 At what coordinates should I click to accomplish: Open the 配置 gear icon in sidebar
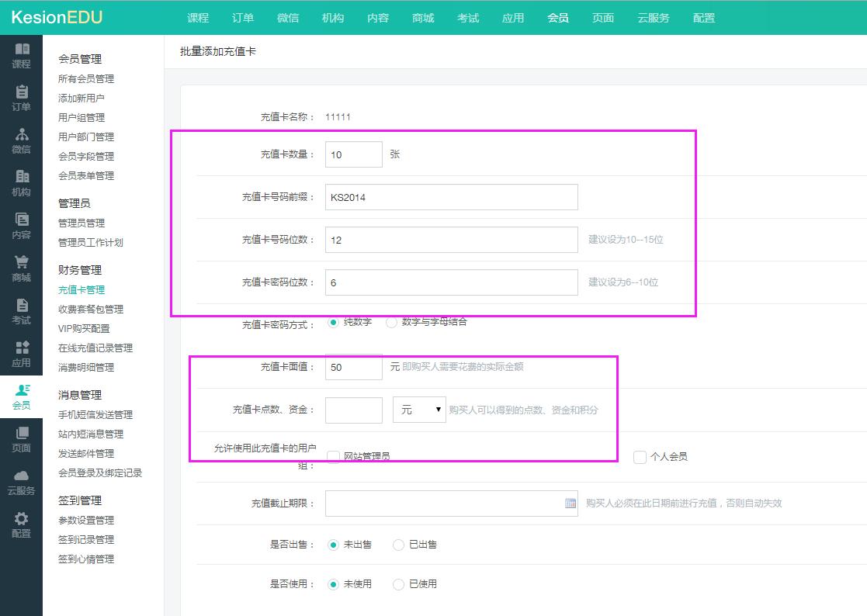(21, 519)
